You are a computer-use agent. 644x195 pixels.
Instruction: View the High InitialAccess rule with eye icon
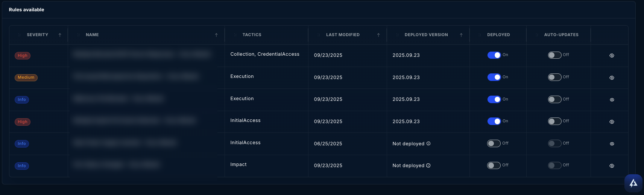612,122
